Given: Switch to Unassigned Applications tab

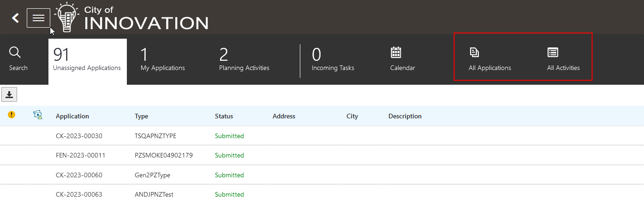Looking at the screenshot, I should [87, 60].
